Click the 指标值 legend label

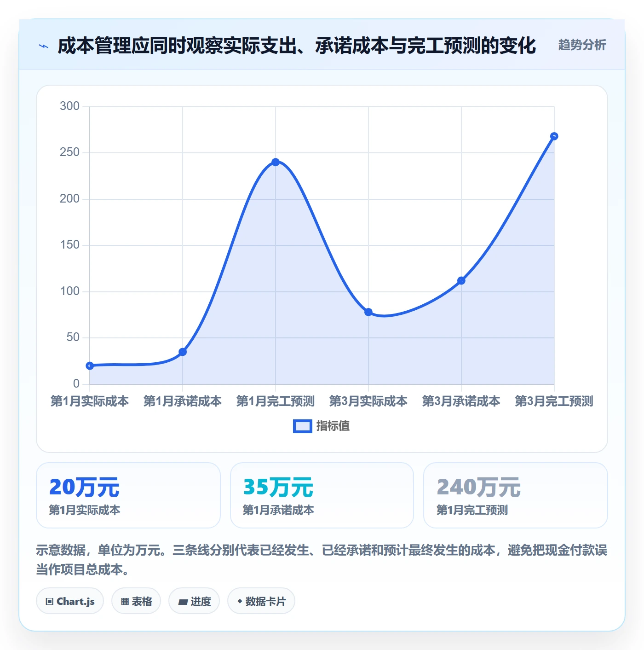[x=333, y=426]
